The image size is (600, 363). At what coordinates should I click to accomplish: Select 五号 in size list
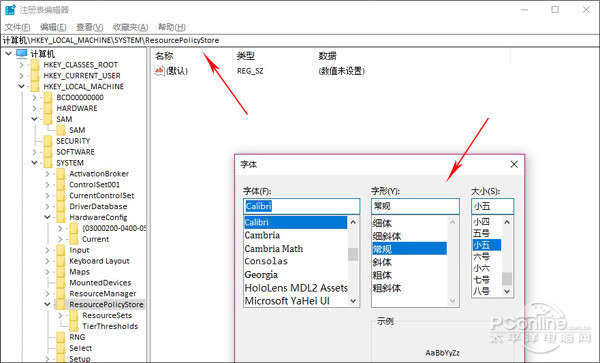point(481,233)
